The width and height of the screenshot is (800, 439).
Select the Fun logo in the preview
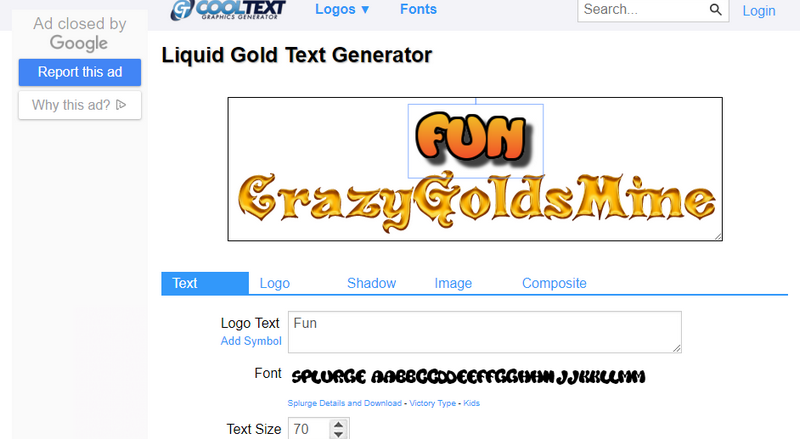coord(474,139)
